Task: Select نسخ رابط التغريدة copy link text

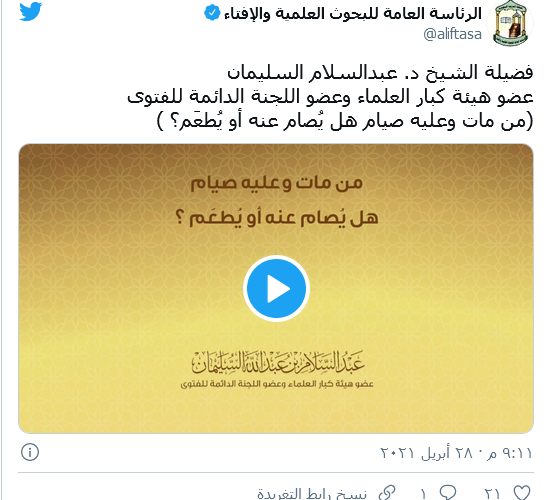Action: tap(312, 493)
